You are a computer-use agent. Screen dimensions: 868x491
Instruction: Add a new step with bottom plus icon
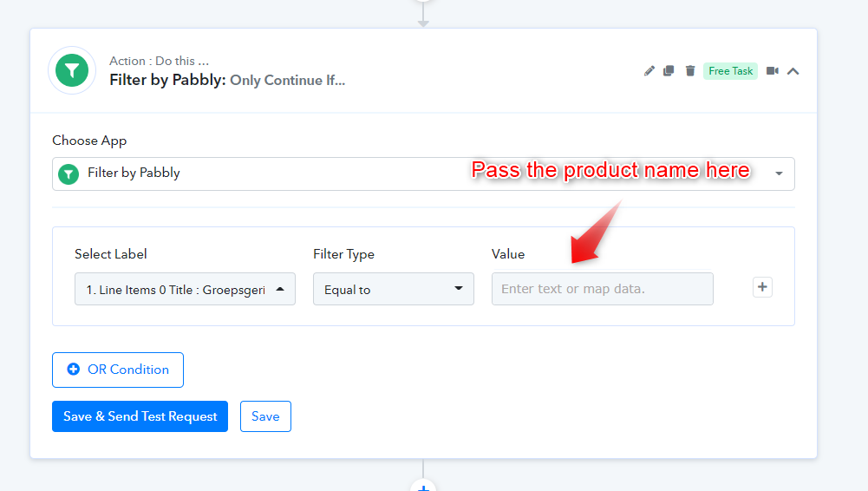point(423,487)
